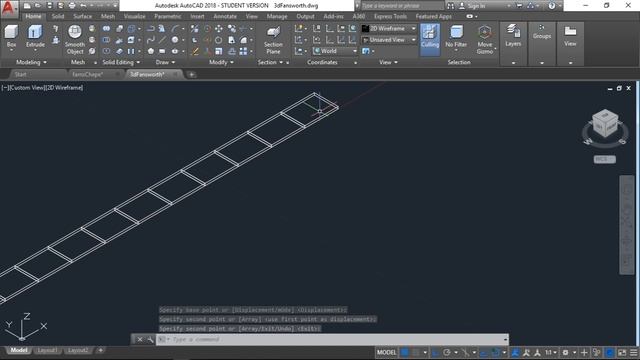Click the keyword search field in title bar
The width and height of the screenshot is (640, 360).
(402, 6)
